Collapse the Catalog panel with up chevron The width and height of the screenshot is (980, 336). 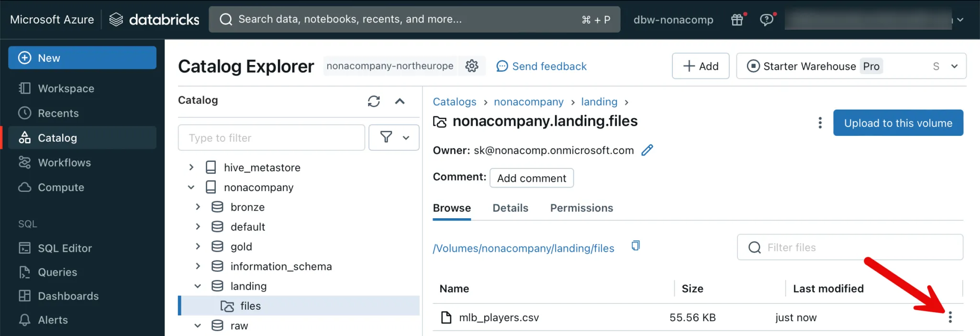pyautogui.click(x=400, y=101)
